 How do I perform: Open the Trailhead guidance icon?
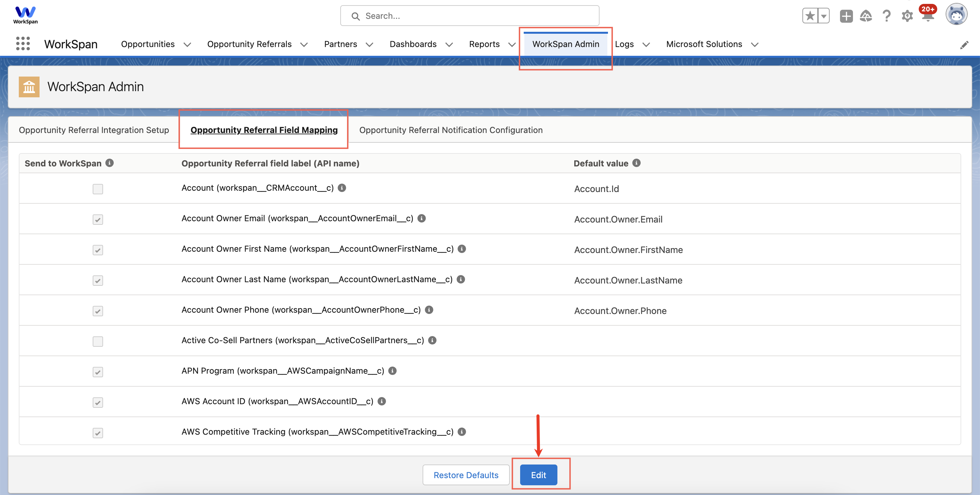pos(866,16)
